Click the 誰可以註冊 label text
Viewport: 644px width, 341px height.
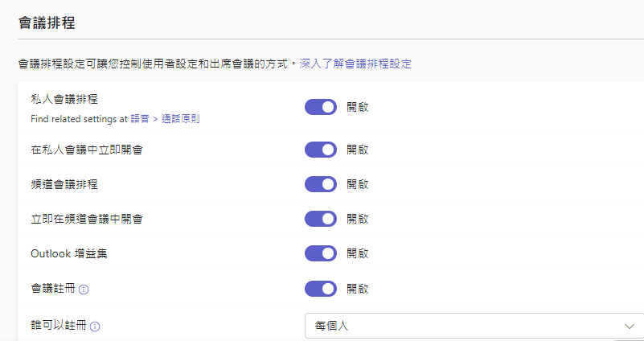click(59, 326)
